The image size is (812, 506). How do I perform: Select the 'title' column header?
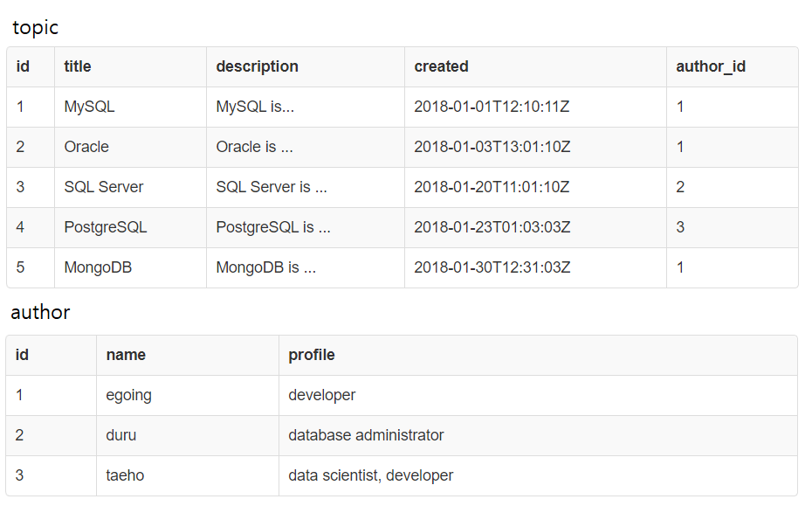coord(130,67)
